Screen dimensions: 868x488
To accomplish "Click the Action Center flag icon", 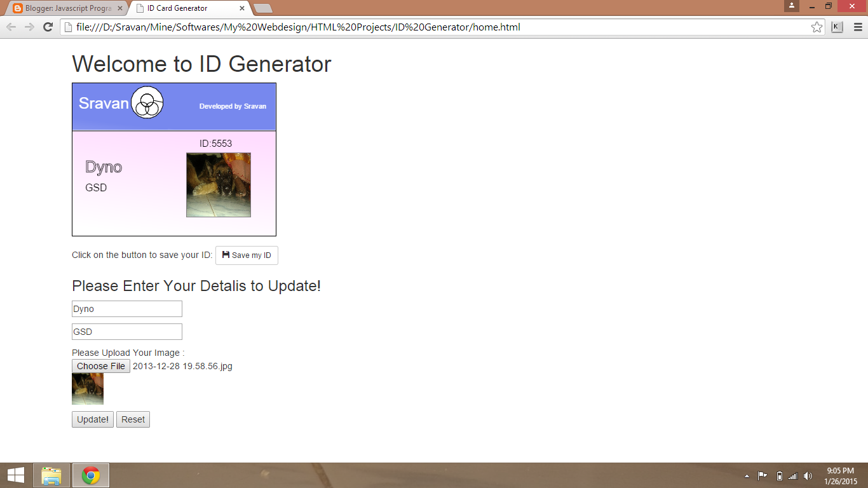I will coord(763,475).
